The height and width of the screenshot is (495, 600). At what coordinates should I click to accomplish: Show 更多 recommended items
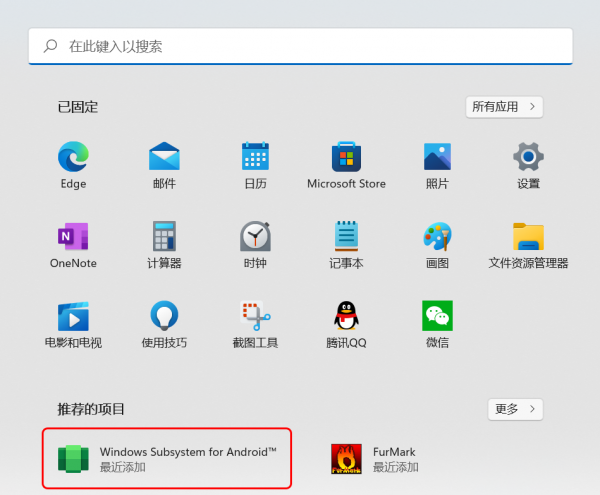515,409
